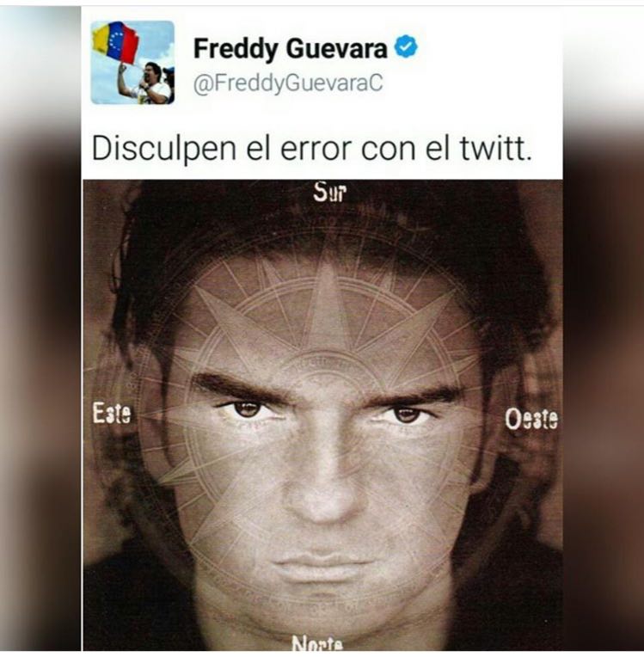Click the eye nearest the Este label
644x657 pixels.
coord(248,409)
